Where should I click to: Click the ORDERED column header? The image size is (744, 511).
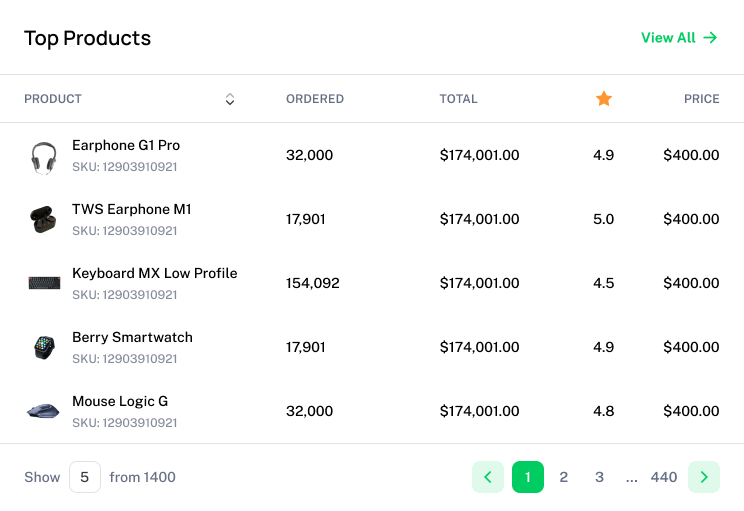pyautogui.click(x=315, y=99)
